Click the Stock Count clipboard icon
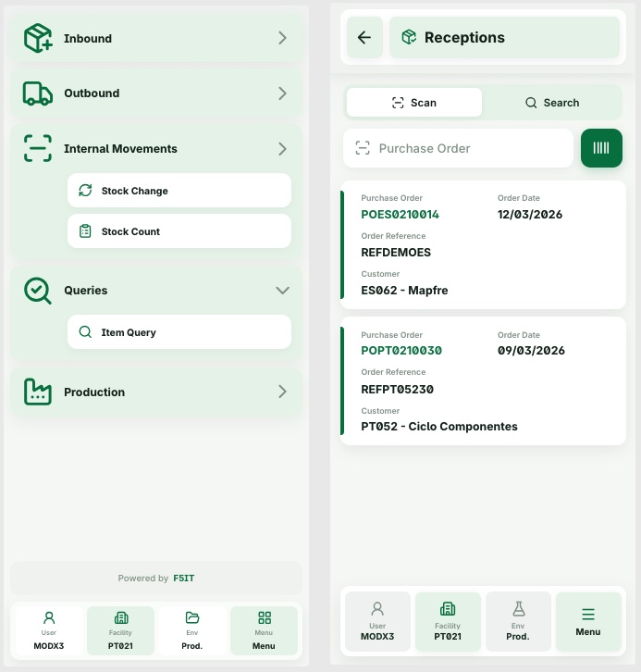This screenshot has width=641, height=672. tap(85, 231)
